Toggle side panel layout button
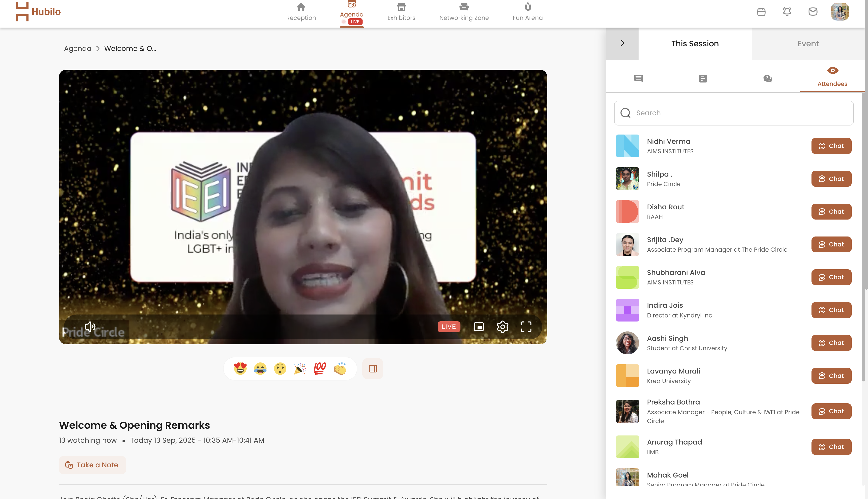Viewport: 868px width, 499px height. coord(373,369)
